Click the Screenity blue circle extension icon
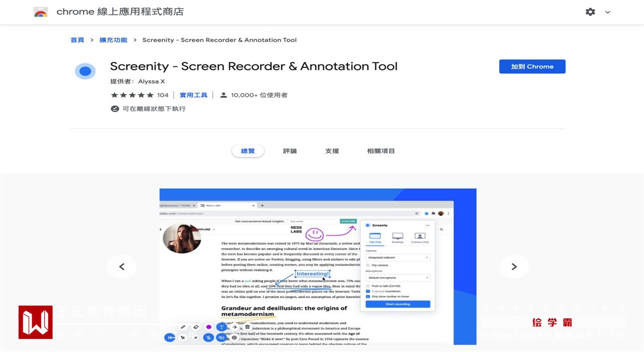 click(x=85, y=71)
